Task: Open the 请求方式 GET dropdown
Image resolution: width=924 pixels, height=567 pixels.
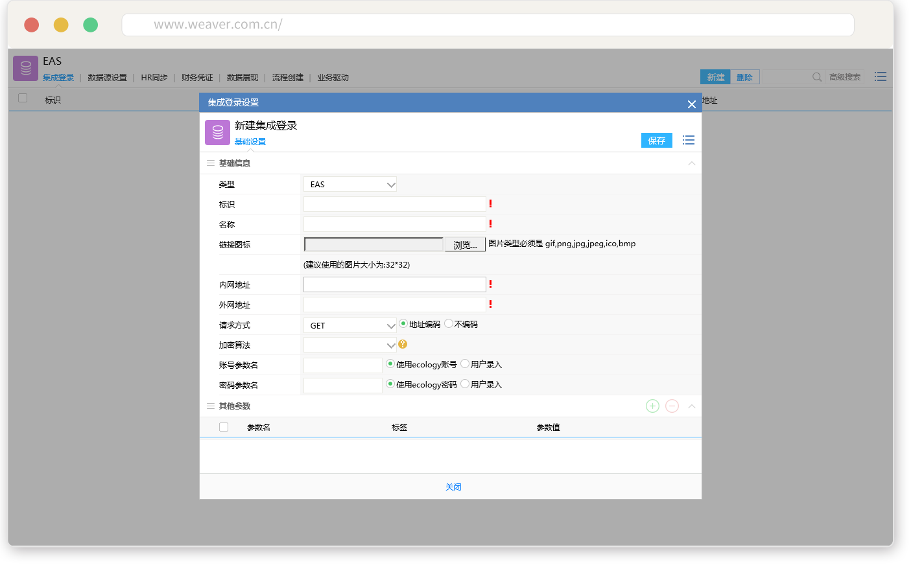Action: click(350, 325)
